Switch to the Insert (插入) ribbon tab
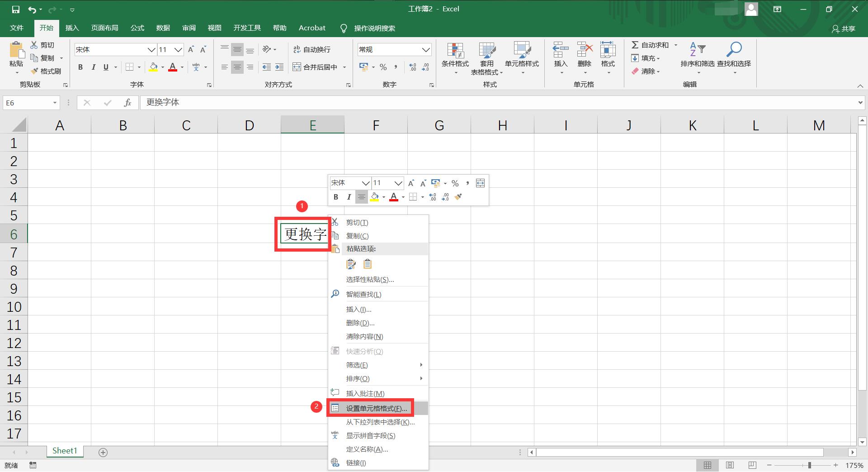This screenshot has height=472, width=868. (72, 28)
